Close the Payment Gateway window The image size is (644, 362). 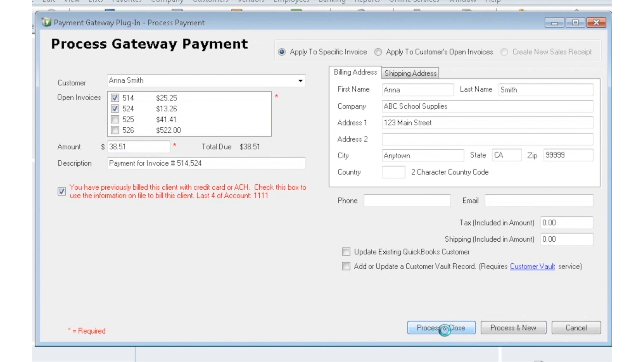(x=596, y=23)
